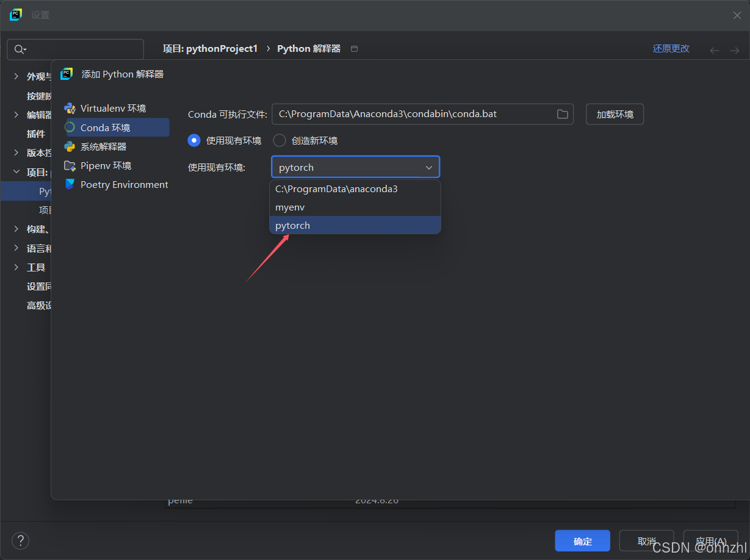Viewport: 750px width, 560px height.
Task: Click the 应用(A) button
Action: point(711,541)
